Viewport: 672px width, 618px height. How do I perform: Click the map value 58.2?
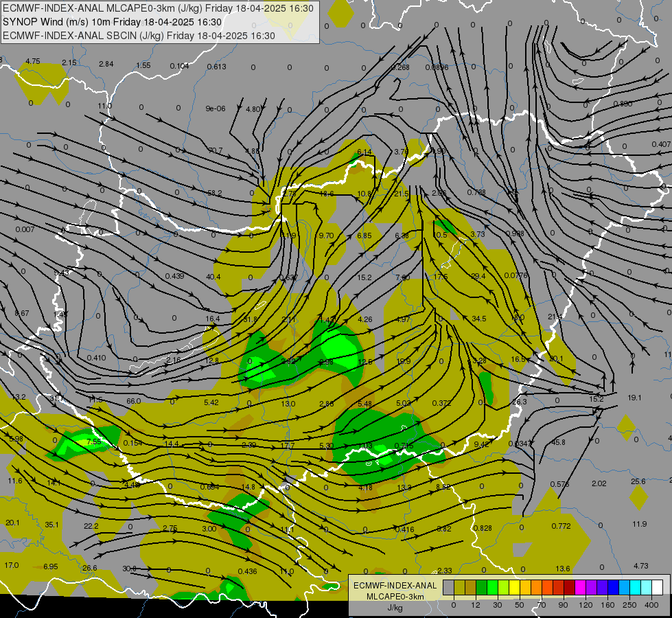tap(214, 193)
